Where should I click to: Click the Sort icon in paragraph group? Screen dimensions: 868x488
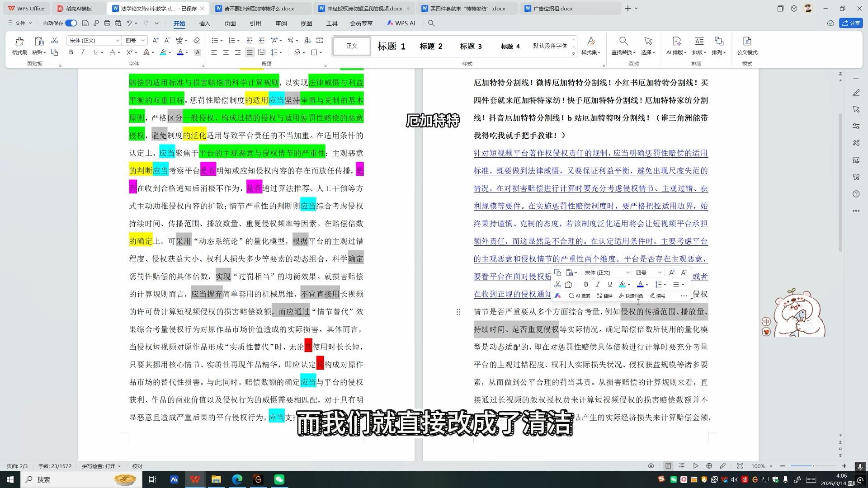tap(308, 41)
